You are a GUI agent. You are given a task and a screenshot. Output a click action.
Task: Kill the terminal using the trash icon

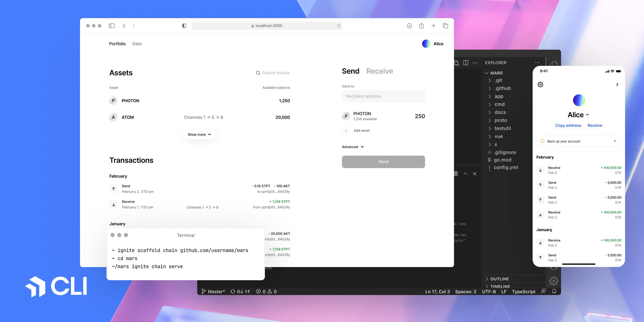tap(456, 174)
